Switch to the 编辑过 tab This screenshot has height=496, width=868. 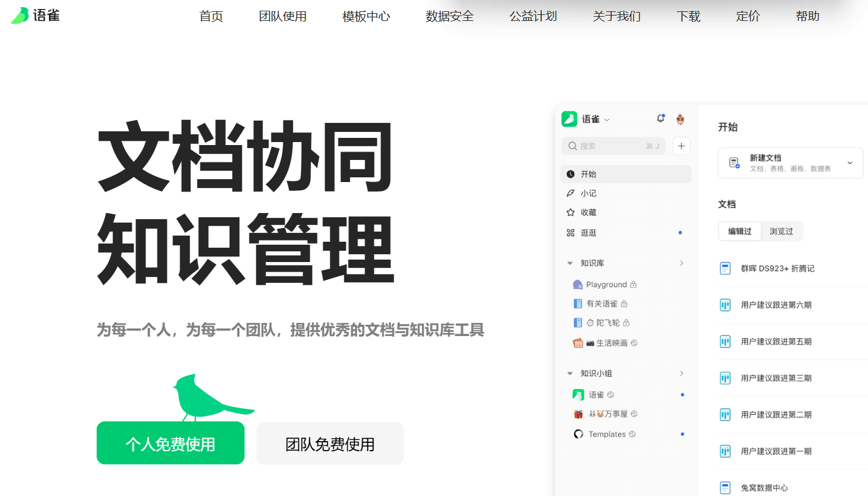(740, 232)
